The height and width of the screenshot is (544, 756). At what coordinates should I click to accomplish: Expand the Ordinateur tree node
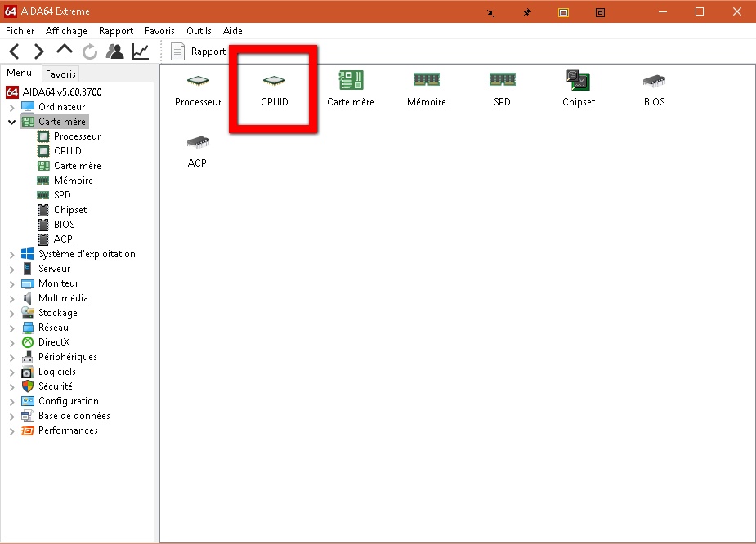(12, 107)
